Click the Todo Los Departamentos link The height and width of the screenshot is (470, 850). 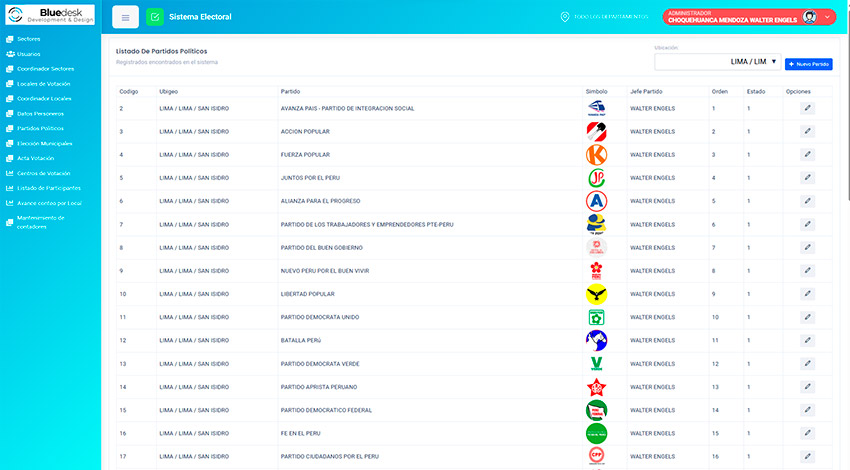coord(612,17)
